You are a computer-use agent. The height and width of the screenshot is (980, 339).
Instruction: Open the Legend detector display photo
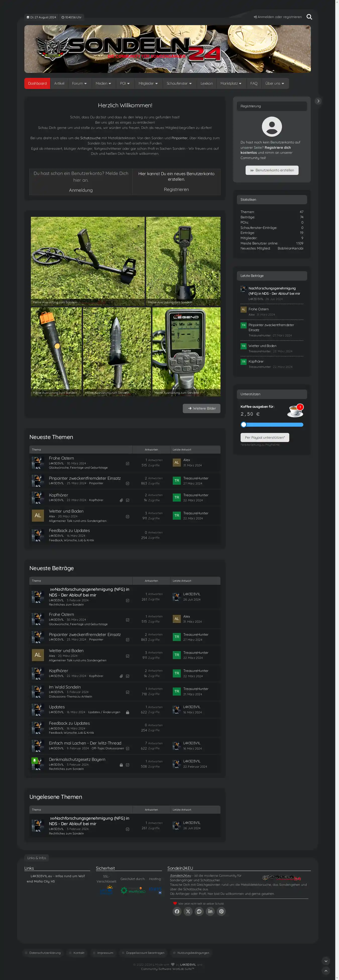(186, 352)
